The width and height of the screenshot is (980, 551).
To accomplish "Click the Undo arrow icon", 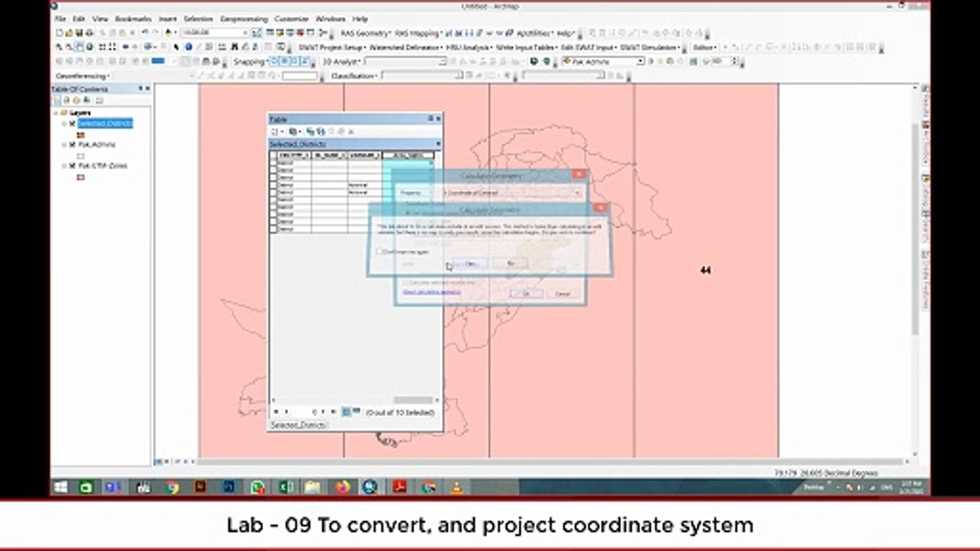I will 145,33.
